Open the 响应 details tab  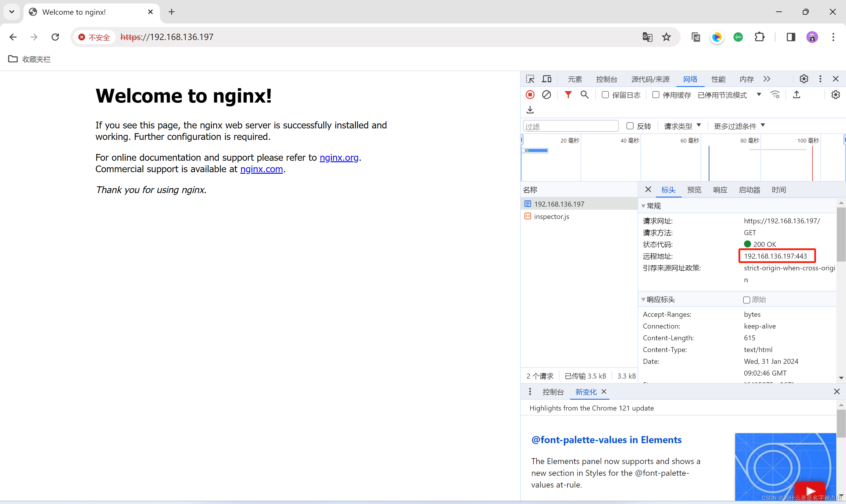click(x=720, y=190)
